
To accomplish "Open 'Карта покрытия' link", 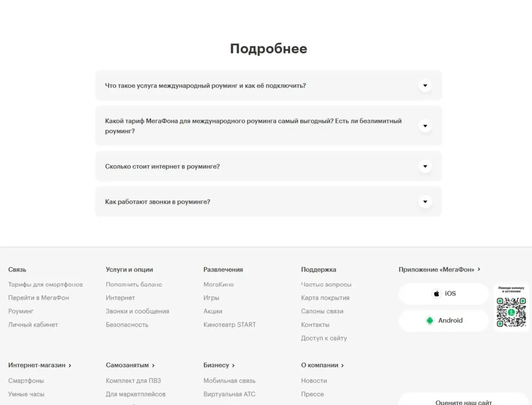I will (x=325, y=298).
